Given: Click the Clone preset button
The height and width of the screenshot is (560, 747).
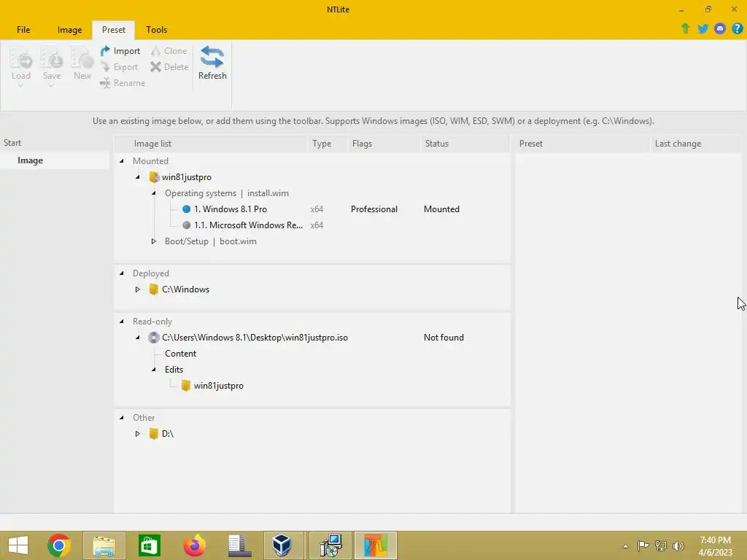Looking at the screenshot, I should tap(169, 51).
